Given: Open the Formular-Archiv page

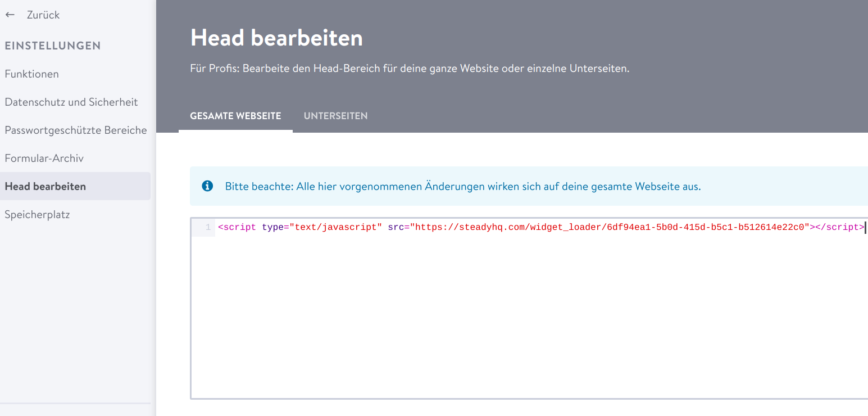Looking at the screenshot, I should tap(44, 159).
